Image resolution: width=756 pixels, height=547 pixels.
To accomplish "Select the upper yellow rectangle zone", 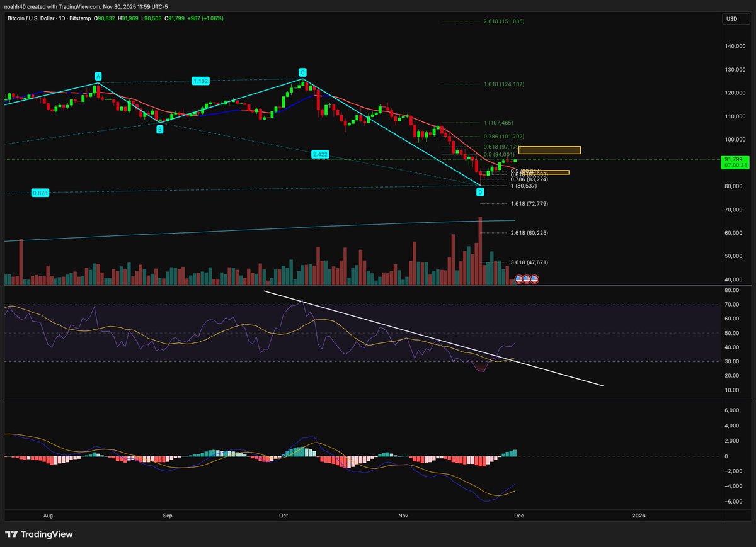I will (x=549, y=150).
